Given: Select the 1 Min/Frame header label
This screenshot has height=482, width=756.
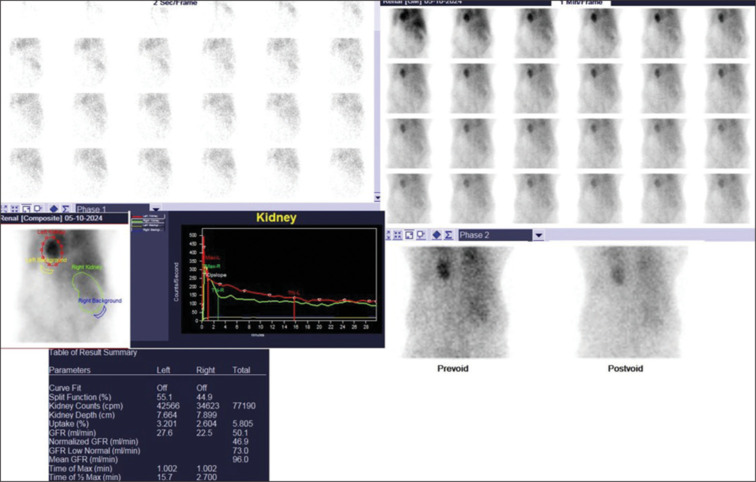Looking at the screenshot, I should pos(583,3).
